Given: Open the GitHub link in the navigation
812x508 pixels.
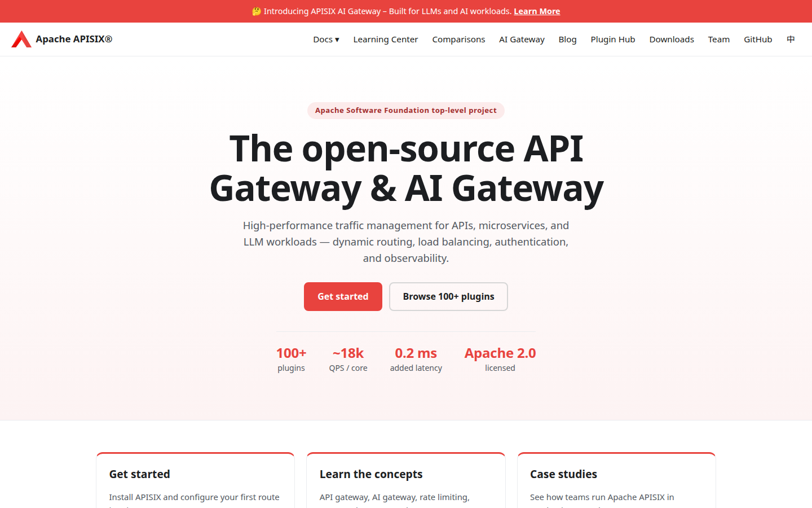Looking at the screenshot, I should click(x=758, y=40).
